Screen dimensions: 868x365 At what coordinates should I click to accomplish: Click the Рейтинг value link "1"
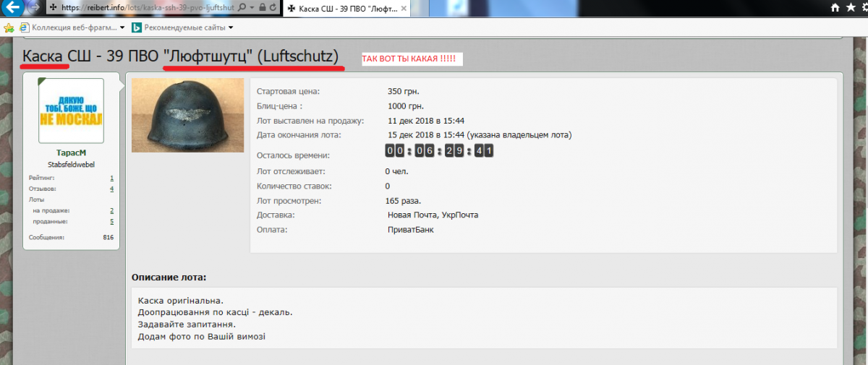[x=111, y=177]
